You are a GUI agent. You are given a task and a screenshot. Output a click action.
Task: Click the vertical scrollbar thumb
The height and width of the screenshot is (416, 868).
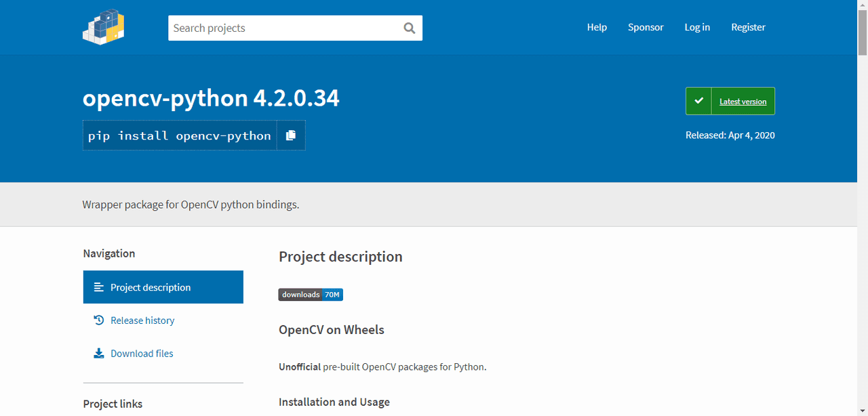click(x=863, y=33)
